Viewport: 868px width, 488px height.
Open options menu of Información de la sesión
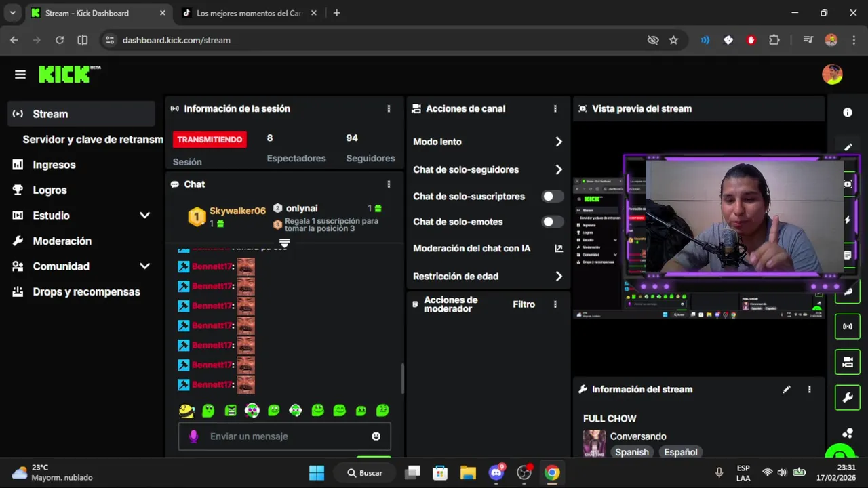(389, 108)
